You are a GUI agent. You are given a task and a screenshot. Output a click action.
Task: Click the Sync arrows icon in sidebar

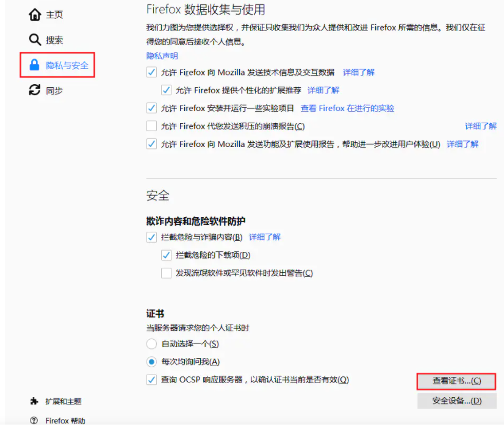35,90
